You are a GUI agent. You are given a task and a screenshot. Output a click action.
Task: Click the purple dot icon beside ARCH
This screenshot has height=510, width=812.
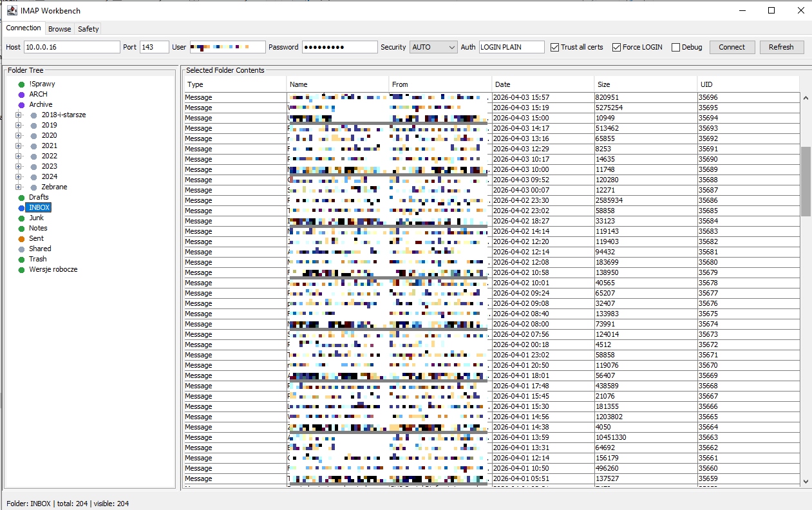pyautogui.click(x=21, y=95)
